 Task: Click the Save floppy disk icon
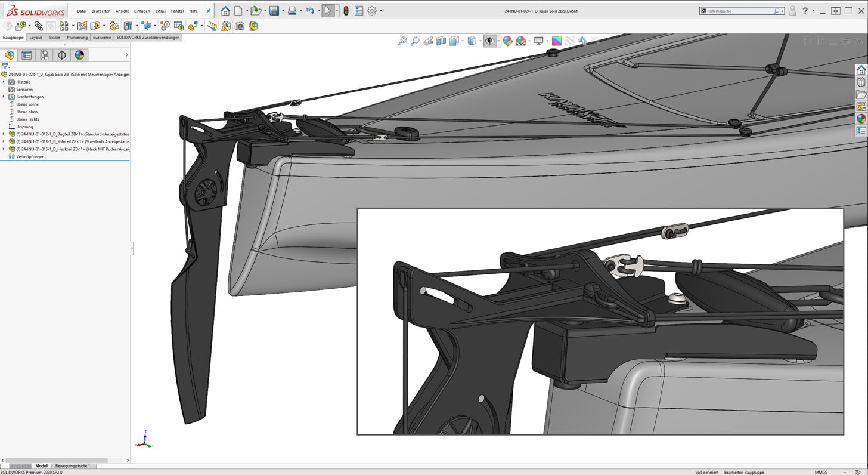coord(274,11)
